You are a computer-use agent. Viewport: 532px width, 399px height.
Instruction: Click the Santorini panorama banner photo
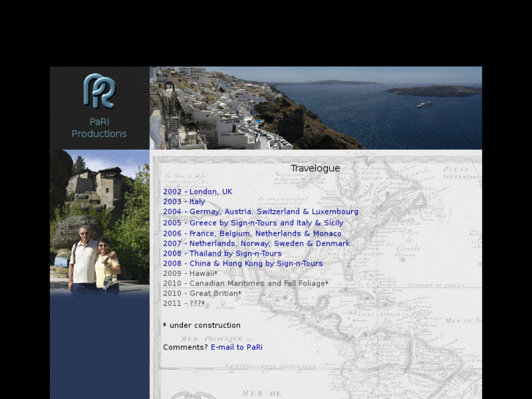pos(316,108)
